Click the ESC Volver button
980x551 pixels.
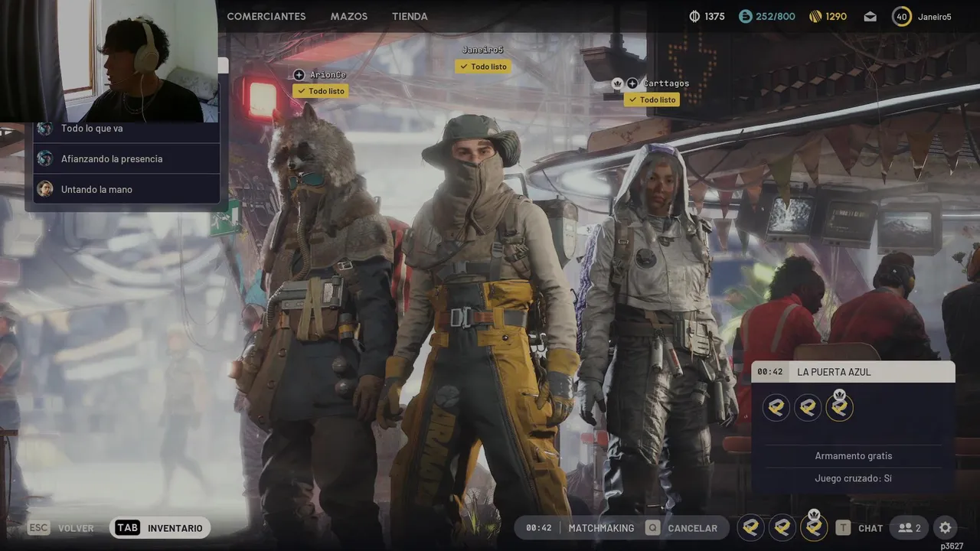click(61, 528)
